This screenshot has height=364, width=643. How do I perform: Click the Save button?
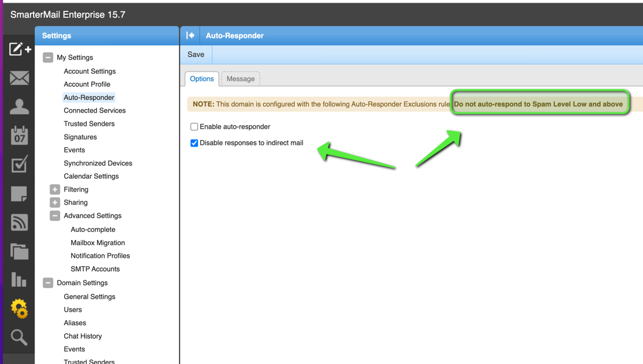click(x=196, y=55)
